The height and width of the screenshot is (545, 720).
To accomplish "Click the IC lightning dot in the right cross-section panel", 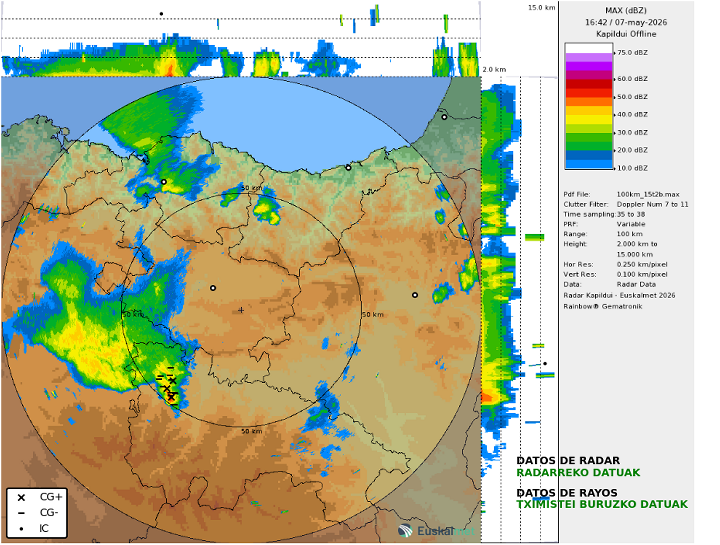I will tap(545, 363).
